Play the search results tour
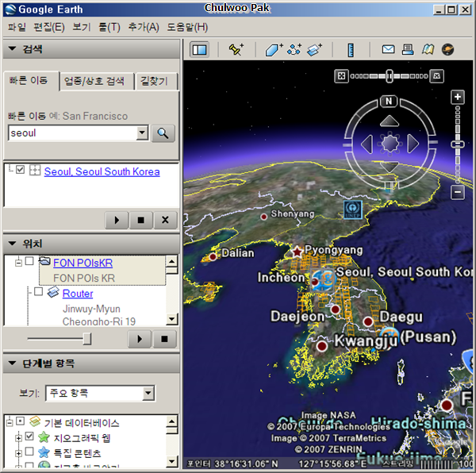The height and width of the screenshot is (473, 476). [117, 220]
